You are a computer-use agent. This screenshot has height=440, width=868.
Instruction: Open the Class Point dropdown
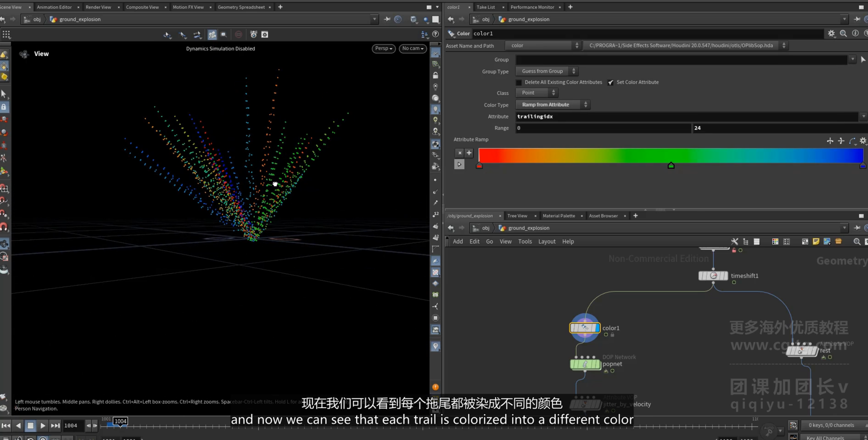[537, 93]
